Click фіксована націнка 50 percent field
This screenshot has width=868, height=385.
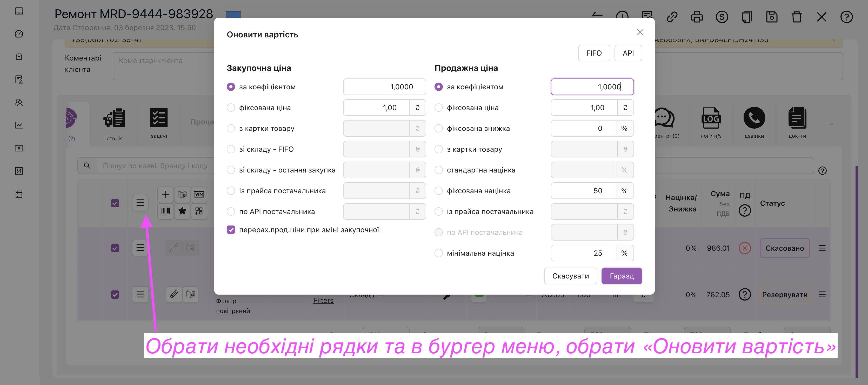[x=583, y=191]
